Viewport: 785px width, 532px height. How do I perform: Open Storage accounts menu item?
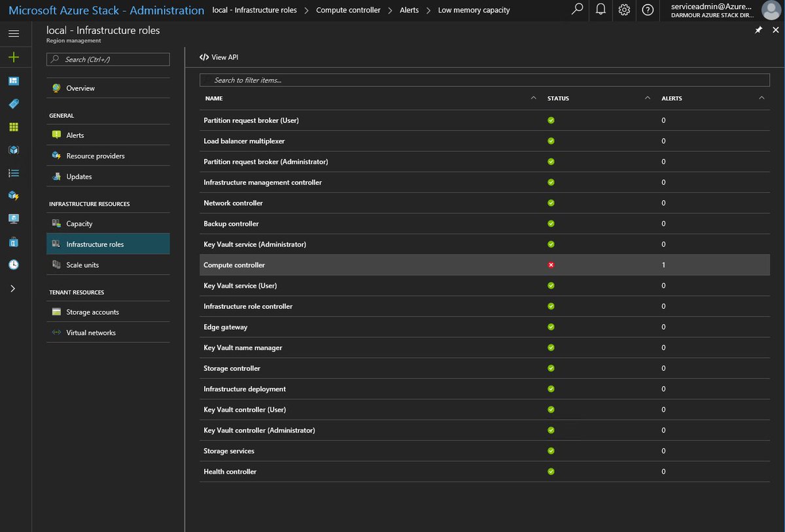(108, 312)
